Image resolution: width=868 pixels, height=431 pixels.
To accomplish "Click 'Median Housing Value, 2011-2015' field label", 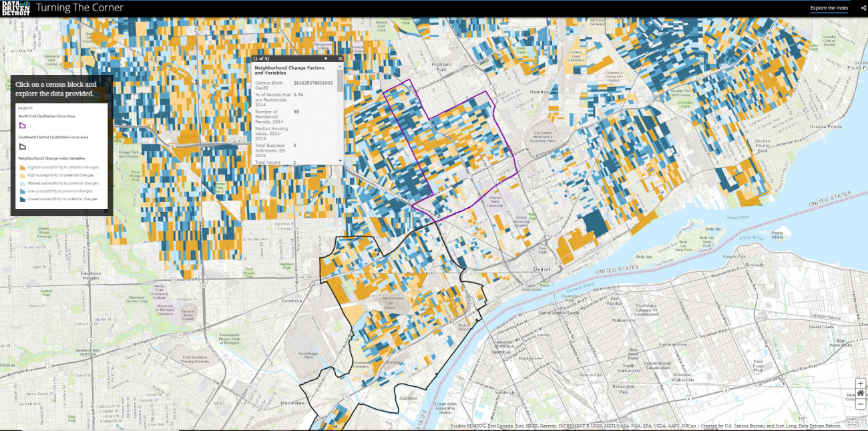I will point(273,132).
